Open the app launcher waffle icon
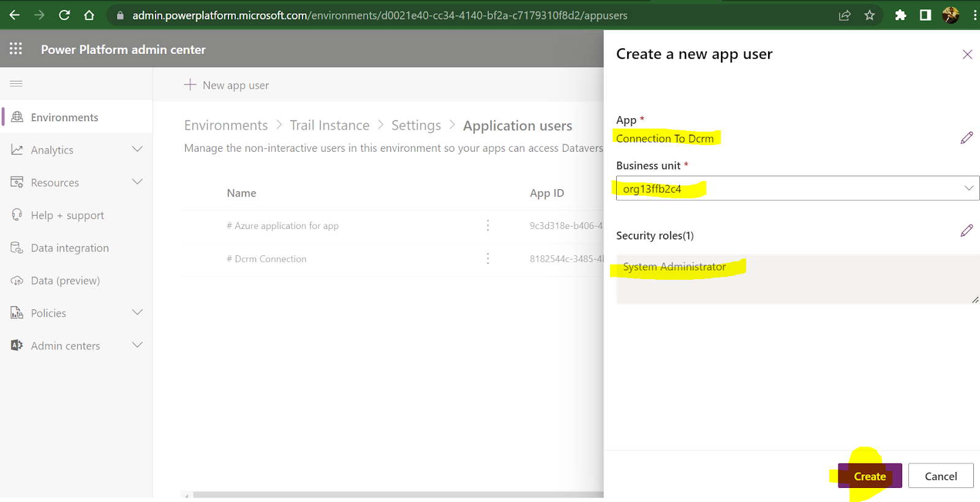 [x=16, y=49]
